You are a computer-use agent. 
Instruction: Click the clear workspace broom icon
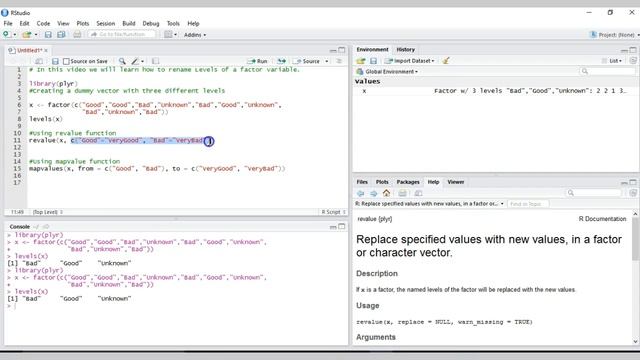(x=446, y=61)
